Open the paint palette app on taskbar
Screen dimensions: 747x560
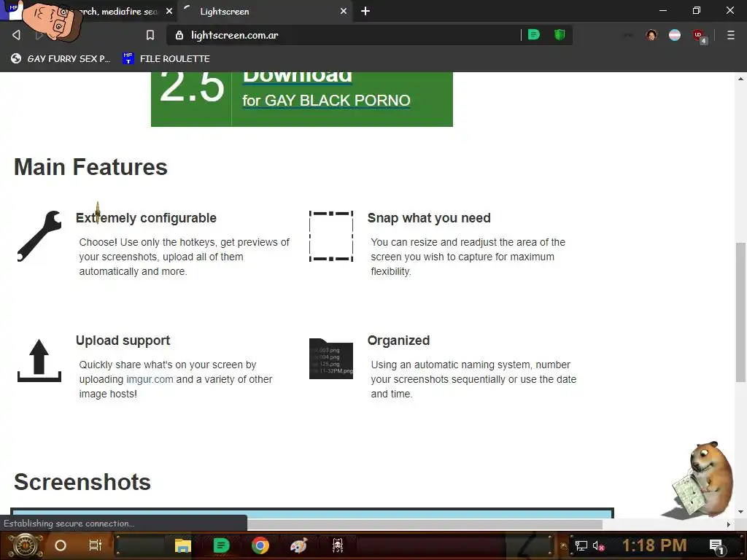[x=299, y=545]
